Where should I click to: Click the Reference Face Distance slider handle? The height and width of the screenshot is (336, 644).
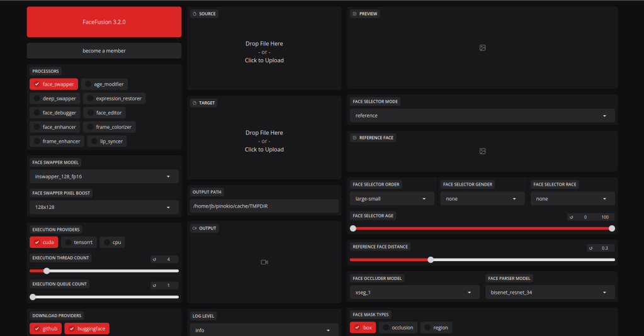click(431, 259)
